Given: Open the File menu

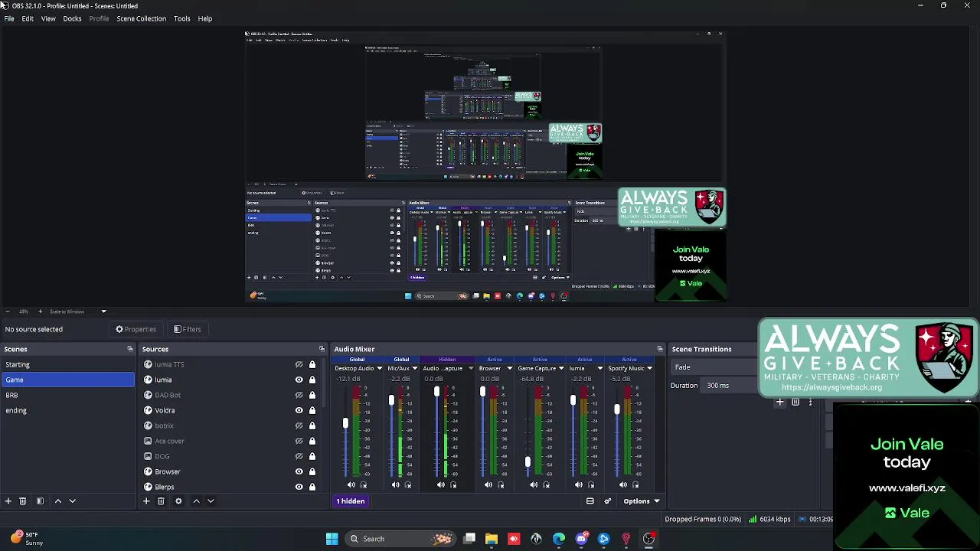Looking at the screenshot, I should [x=9, y=18].
